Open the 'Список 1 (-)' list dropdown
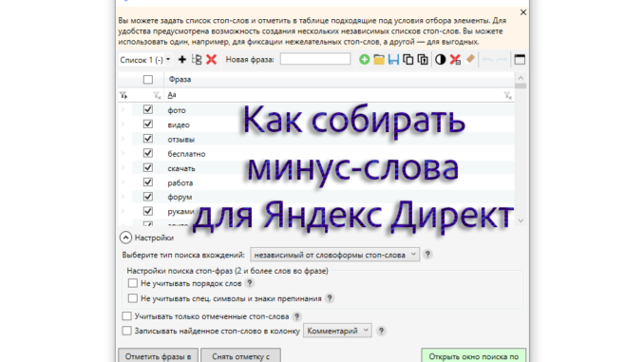This screenshot has width=644, height=362. point(145,60)
